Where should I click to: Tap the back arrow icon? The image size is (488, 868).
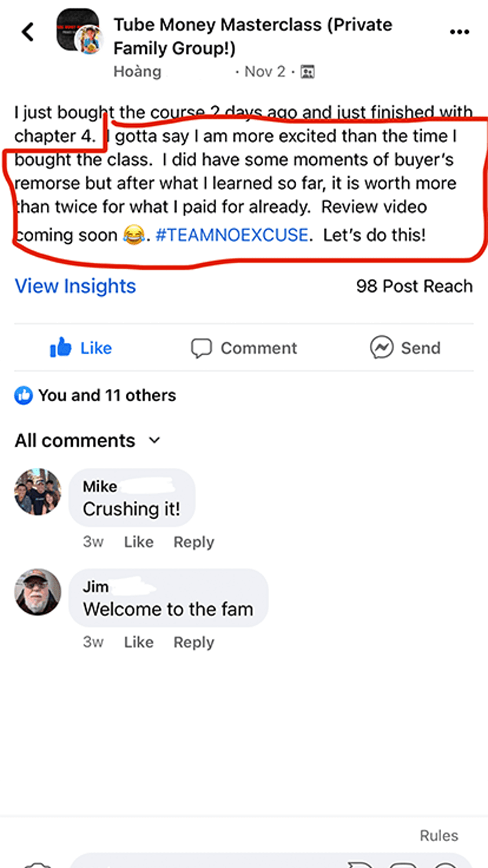tap(28, 32)
